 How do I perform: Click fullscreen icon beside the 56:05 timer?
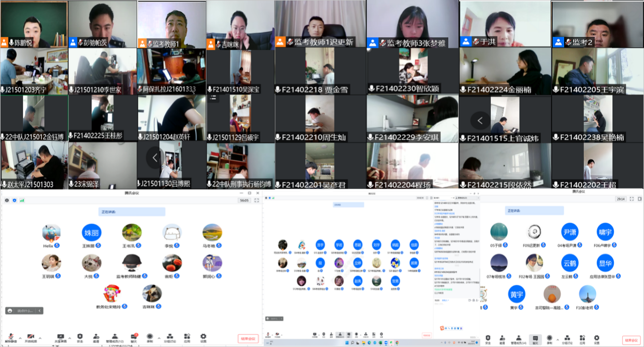[x=256, y=200]
